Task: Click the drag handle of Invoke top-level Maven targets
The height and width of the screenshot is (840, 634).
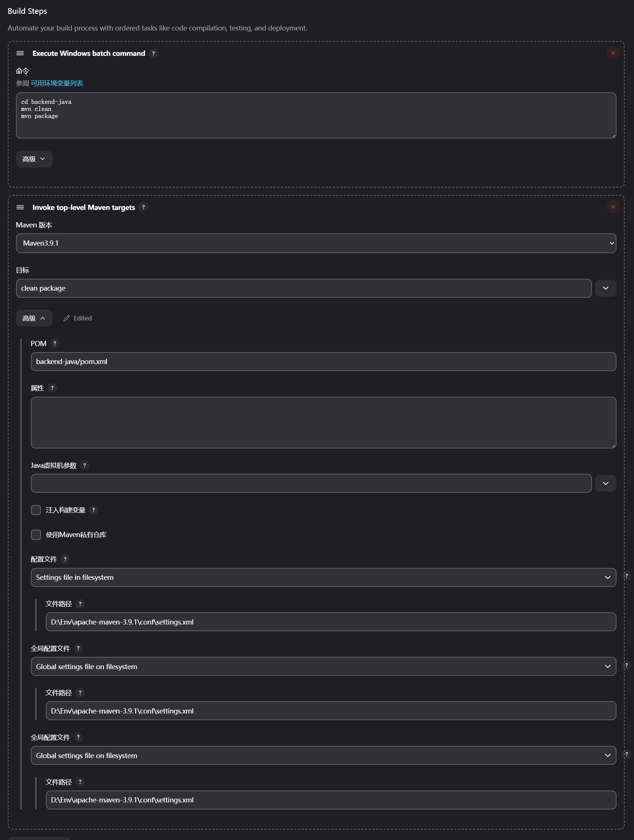Action: click(20, 207)
